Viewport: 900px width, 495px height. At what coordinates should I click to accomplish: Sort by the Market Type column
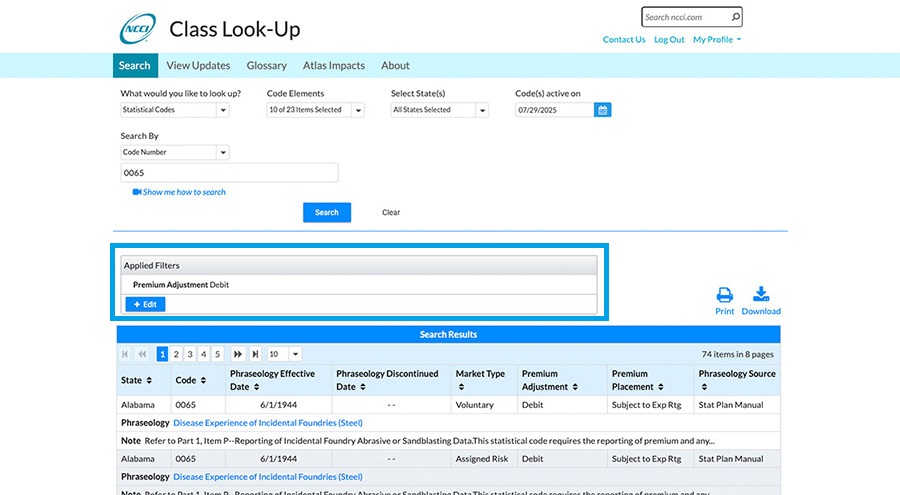click(x=461, y=387)
